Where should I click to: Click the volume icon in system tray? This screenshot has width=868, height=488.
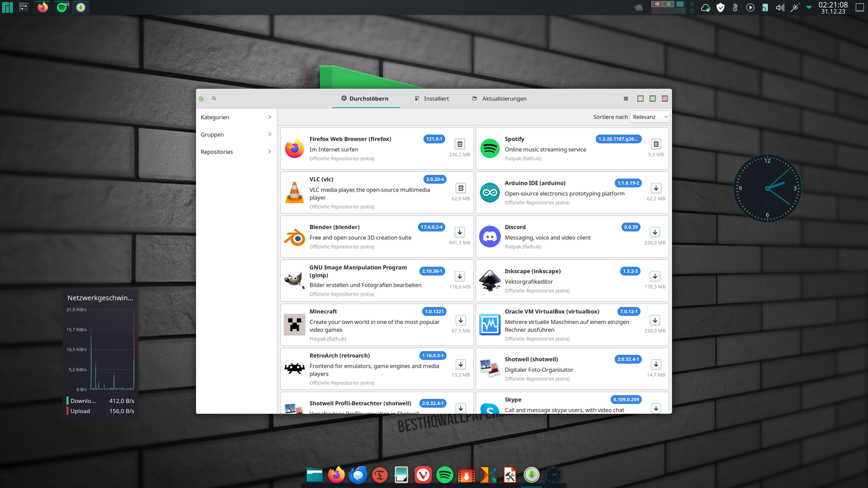[780, 8]
